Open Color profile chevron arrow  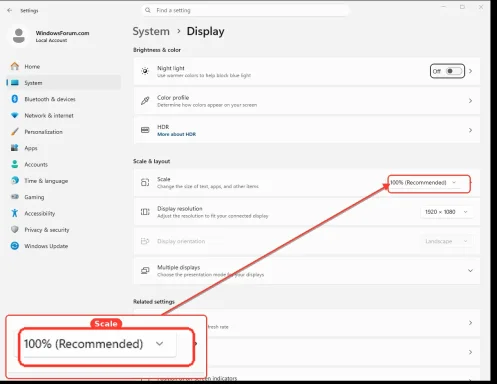pos(471,100)
